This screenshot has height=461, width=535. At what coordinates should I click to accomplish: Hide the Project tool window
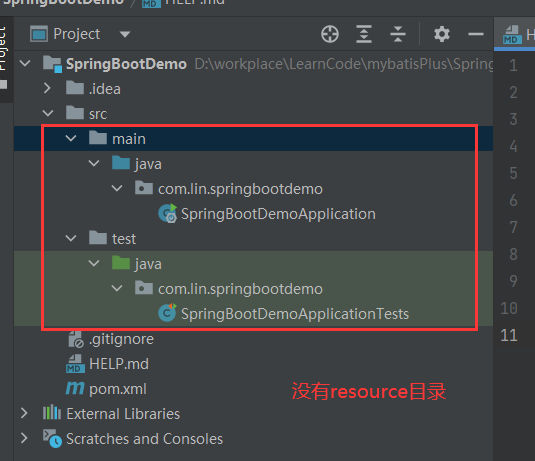pos(476,34)
